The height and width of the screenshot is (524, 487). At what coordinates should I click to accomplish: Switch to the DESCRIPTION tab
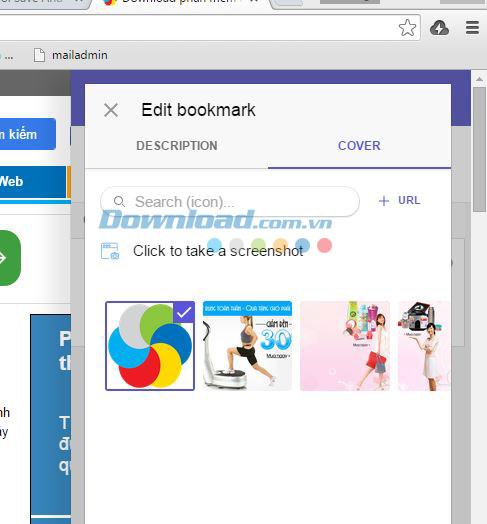177,146
